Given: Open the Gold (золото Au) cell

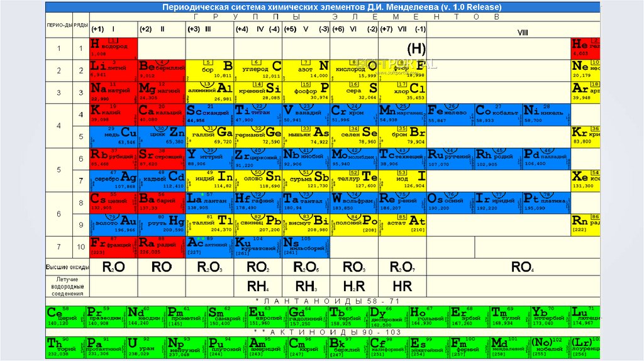Looking at the screenshot, I should pos(114,225).
